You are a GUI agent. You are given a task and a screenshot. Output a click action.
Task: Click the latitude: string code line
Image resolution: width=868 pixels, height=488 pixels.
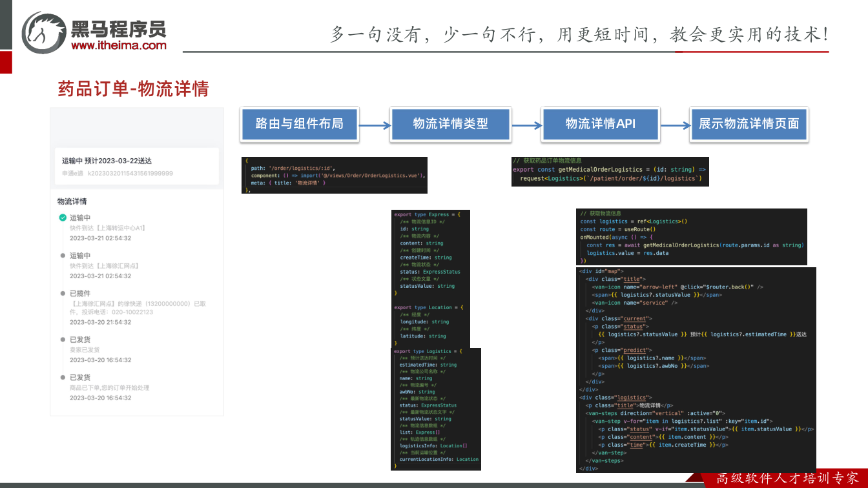(x=423, y=336)
